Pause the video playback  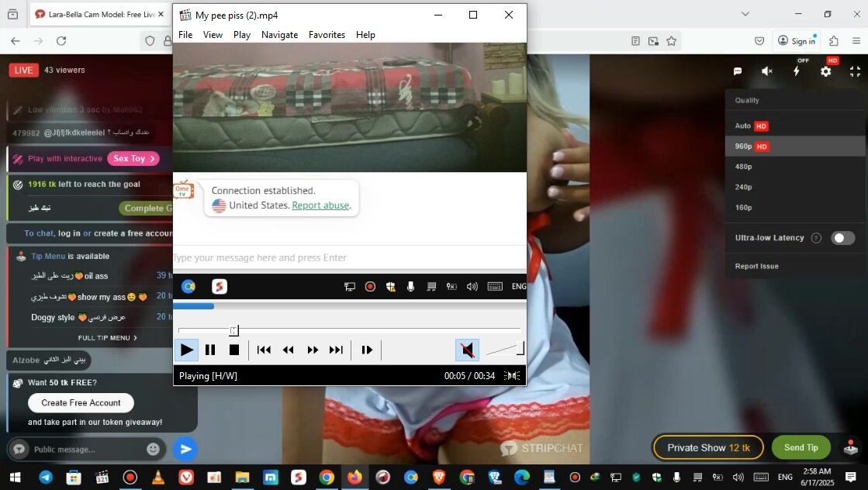210,350
